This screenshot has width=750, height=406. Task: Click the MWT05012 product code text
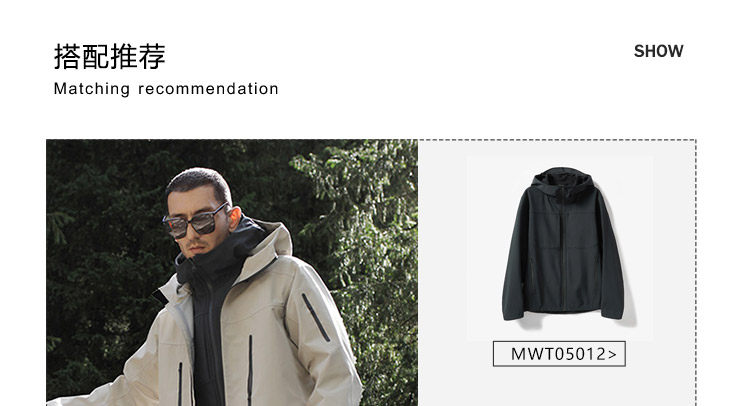(x=558, y=354)
